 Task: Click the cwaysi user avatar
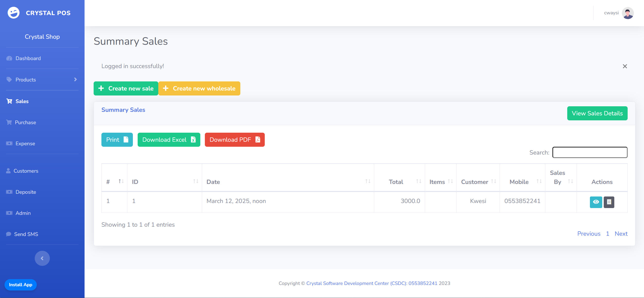pyautogui.click(x=628, y=13)
